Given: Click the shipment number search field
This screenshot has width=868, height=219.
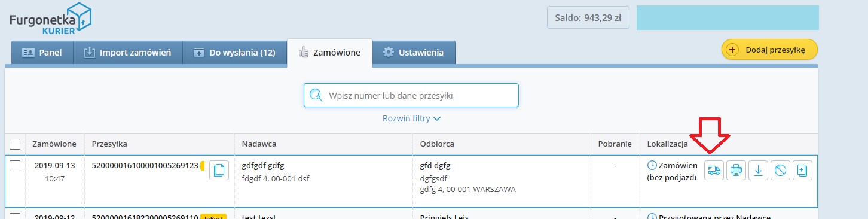Looking at the screenshot, I should point(411,95).
